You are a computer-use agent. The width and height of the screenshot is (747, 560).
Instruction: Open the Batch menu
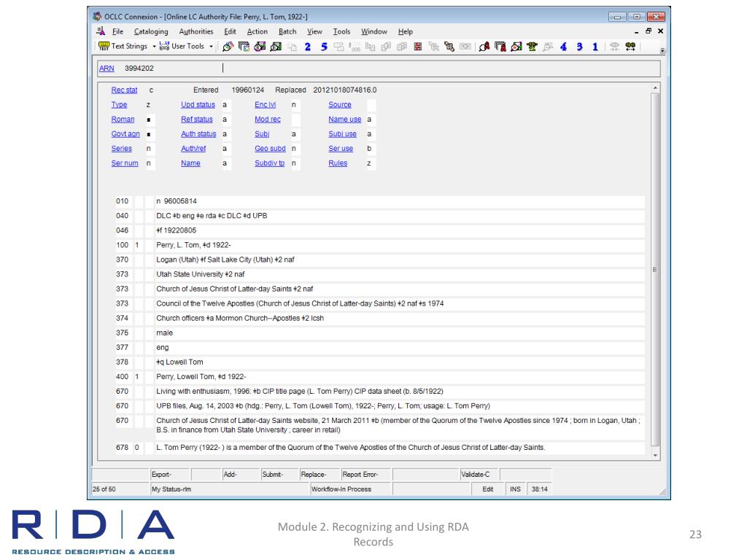pyautogui.click(x=287, y=31)
